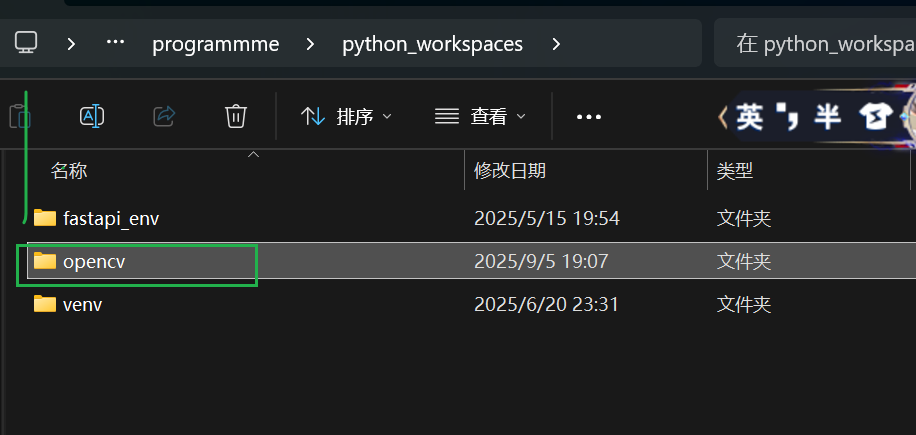
Task: Select the opencv folder name
Action: click(94, 262)
